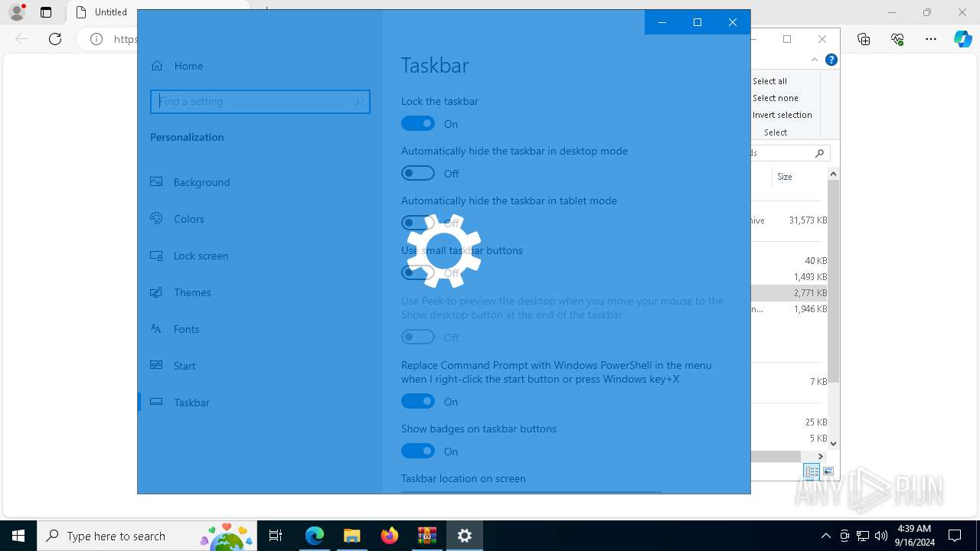Viewport: 980px width, 551px height.
Task: Open Windows Start menu button
Action: [x=18, y=536]
